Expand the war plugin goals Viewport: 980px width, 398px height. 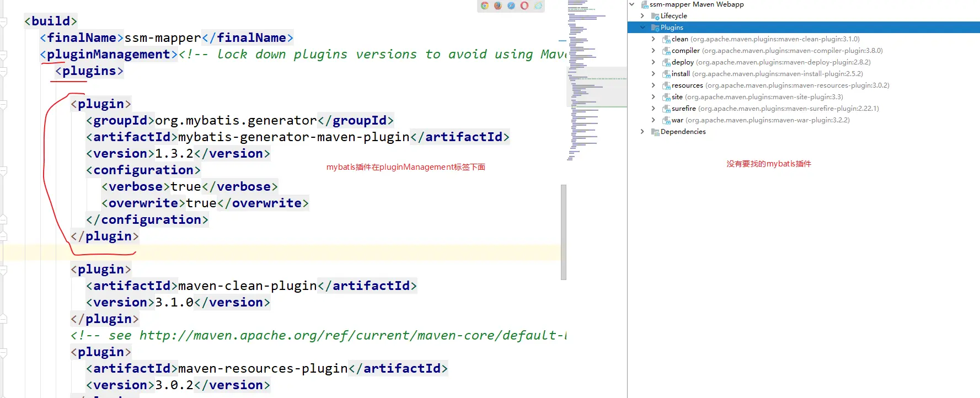[654, 120]
